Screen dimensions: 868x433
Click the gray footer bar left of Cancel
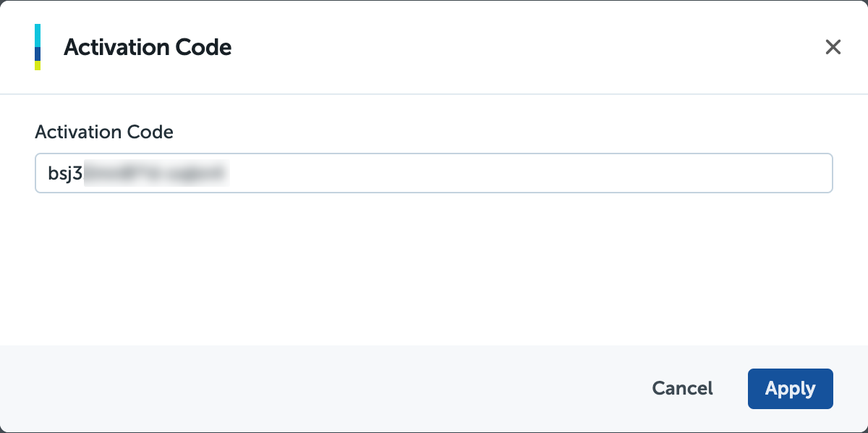coord(325,389)
